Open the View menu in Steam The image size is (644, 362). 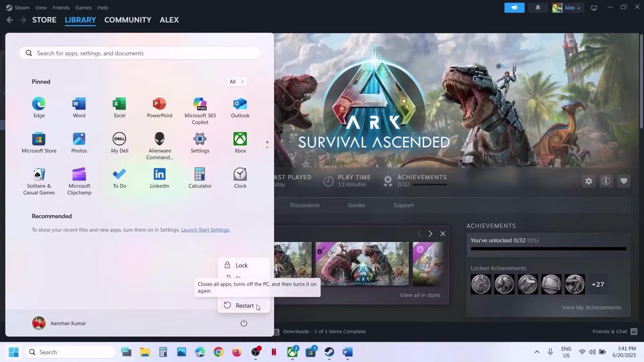point(41,8)
